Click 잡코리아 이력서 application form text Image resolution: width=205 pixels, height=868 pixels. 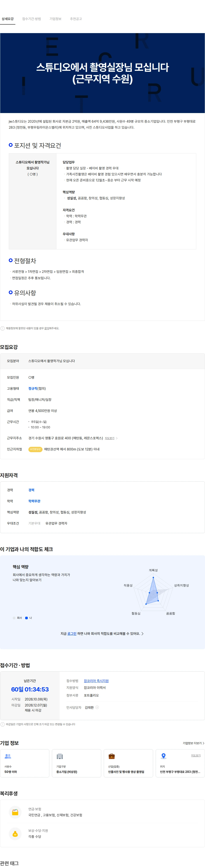click(95, 688)
